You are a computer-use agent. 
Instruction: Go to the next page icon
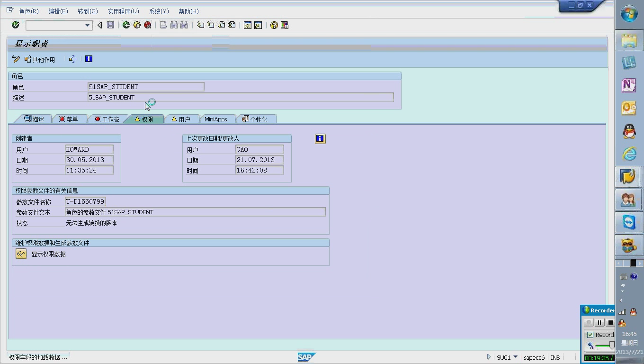pyautogui.click(x=221, y=25)
